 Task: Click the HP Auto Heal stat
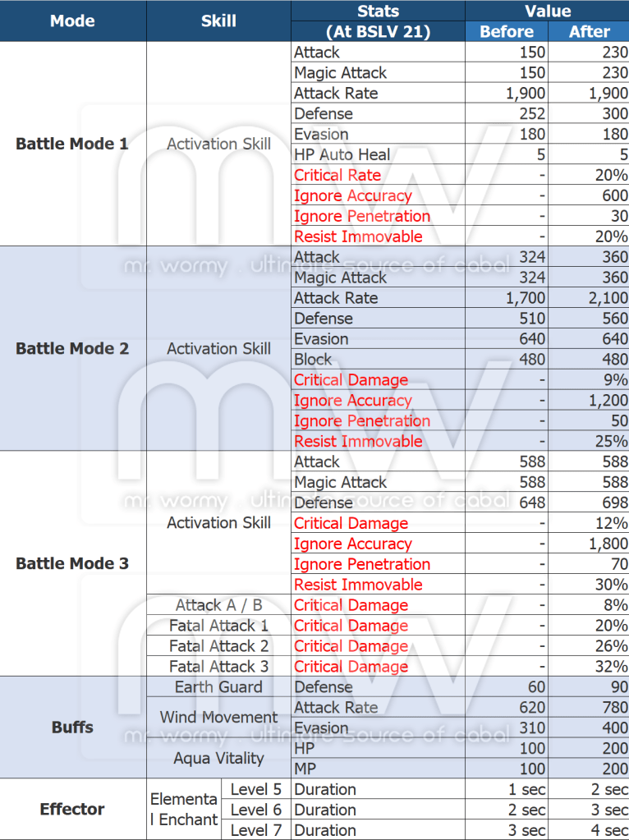click(342, 154)
